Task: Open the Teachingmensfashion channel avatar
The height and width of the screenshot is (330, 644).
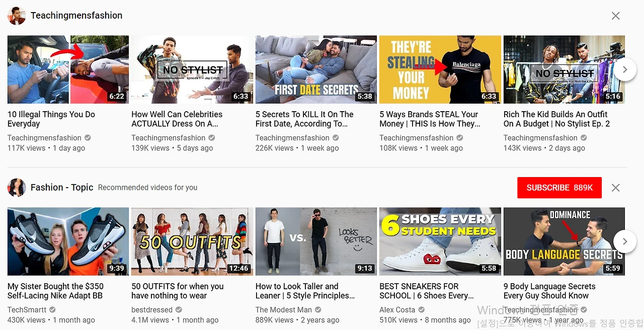Action: (17, 16)
